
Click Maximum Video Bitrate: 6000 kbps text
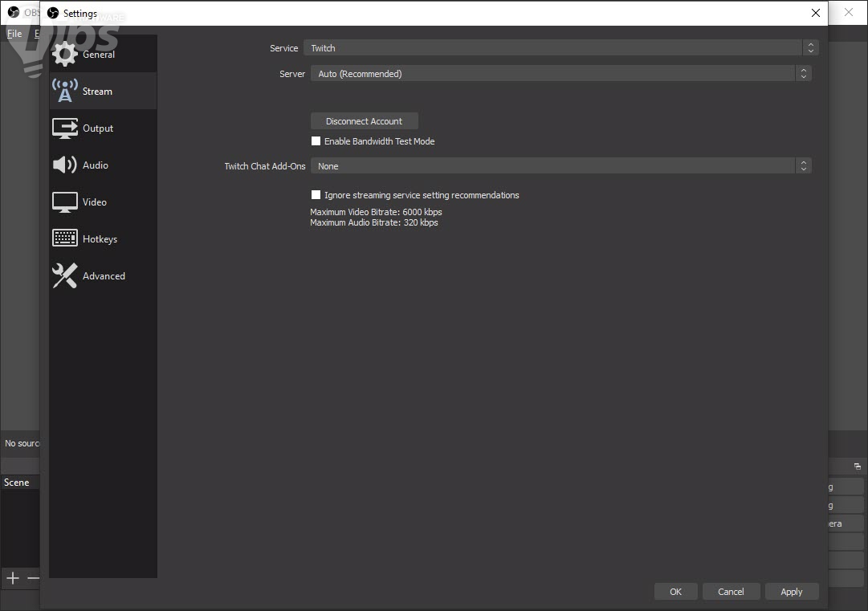coord(376,212)
